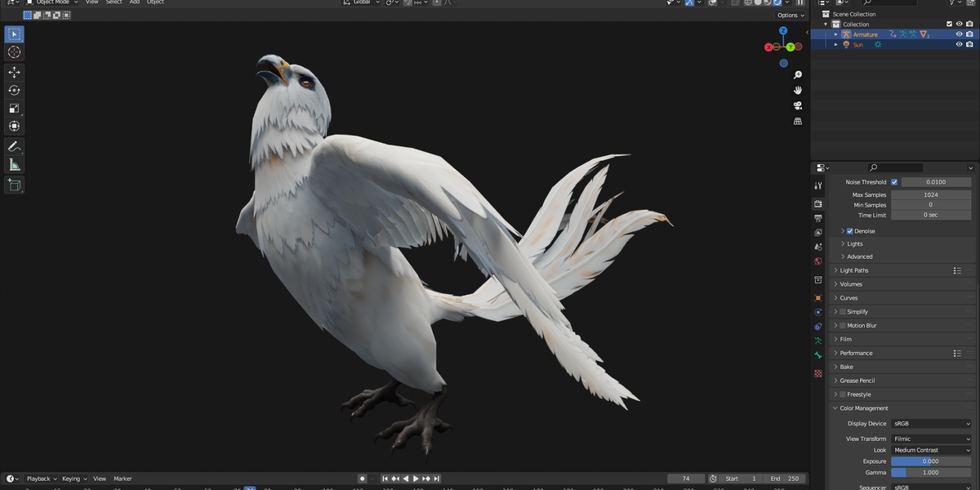The width and height of the screenshot is (980, 490).
Task: Switch to orthographic/perspective grid icon
Action: coord(798,121)
